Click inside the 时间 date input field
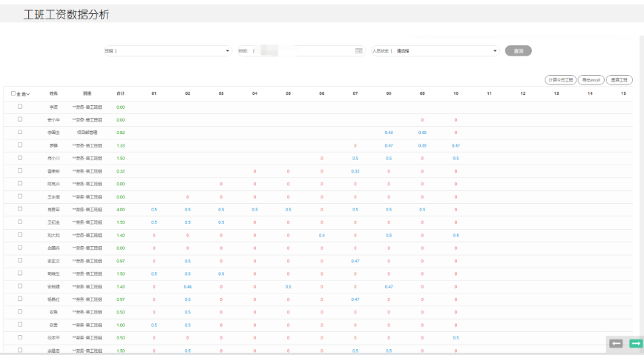 (304, 51)
